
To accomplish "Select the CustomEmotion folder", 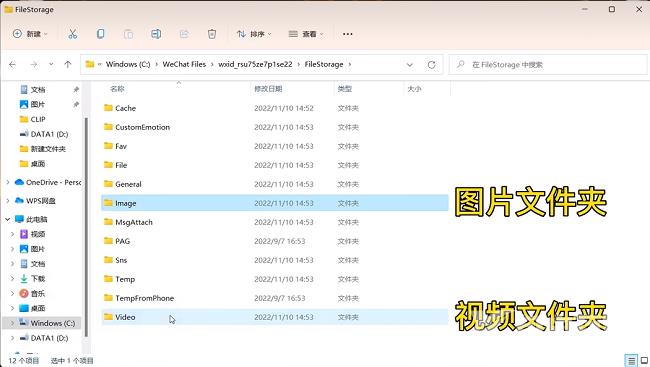I will [x=274, y=127].
